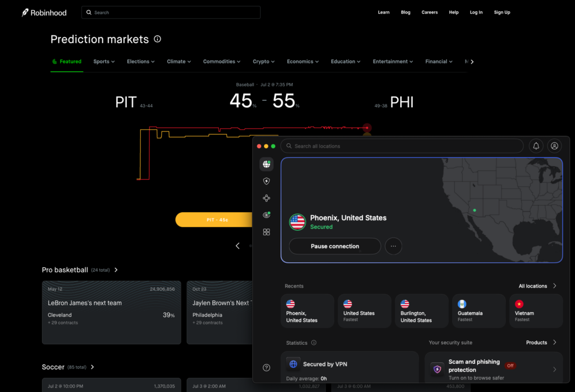The image size is (575, 392).
Task: Expand the Entertainment category dropdown
Action: tap(393, 62)
